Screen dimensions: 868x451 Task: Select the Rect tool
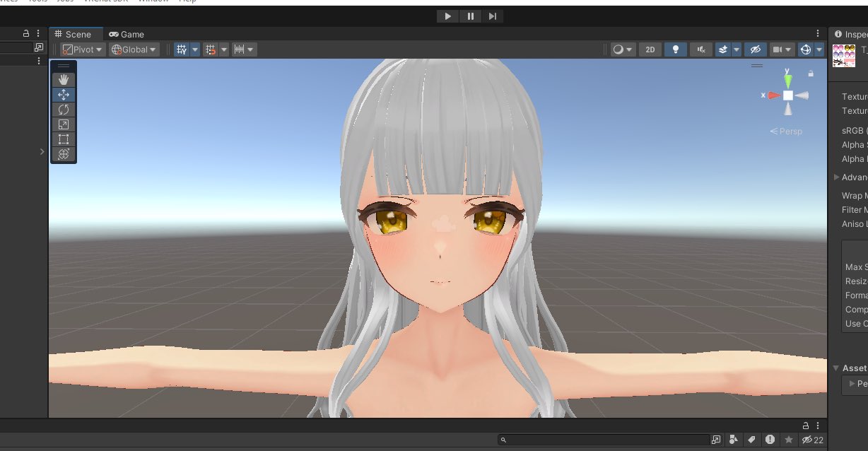click(x=64, y=139)
